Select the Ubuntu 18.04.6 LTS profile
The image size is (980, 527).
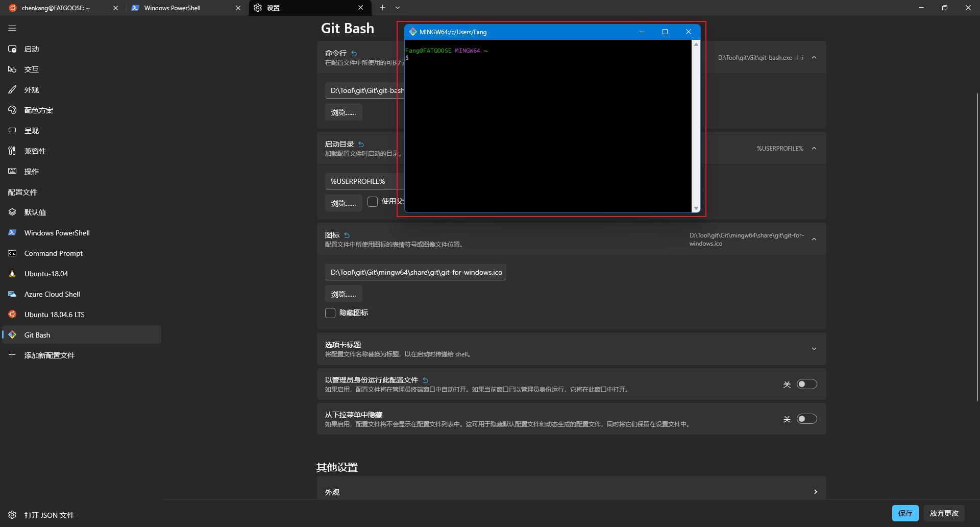click(x=82, y=315)
